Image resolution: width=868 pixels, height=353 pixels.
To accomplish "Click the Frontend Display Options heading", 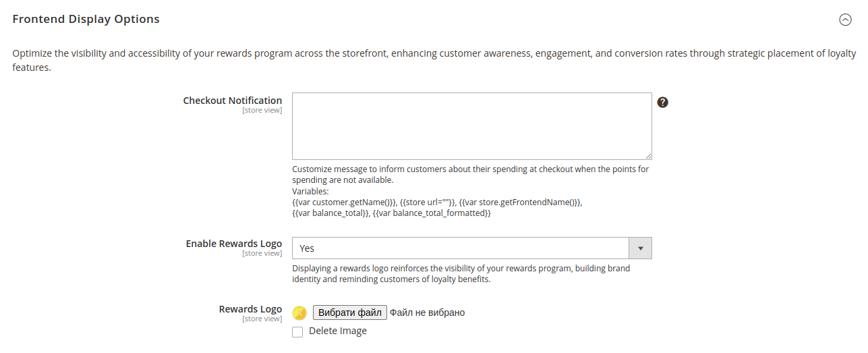I will (x=86, y=19).
